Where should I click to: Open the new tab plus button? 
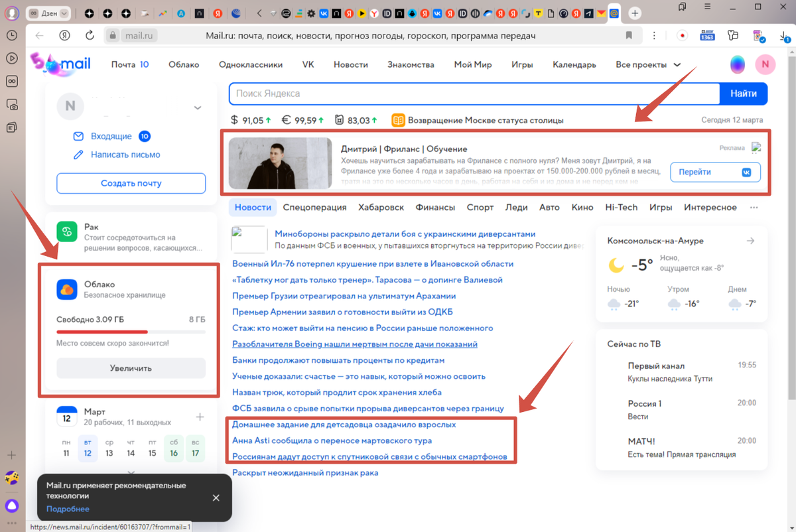point(635,13)
